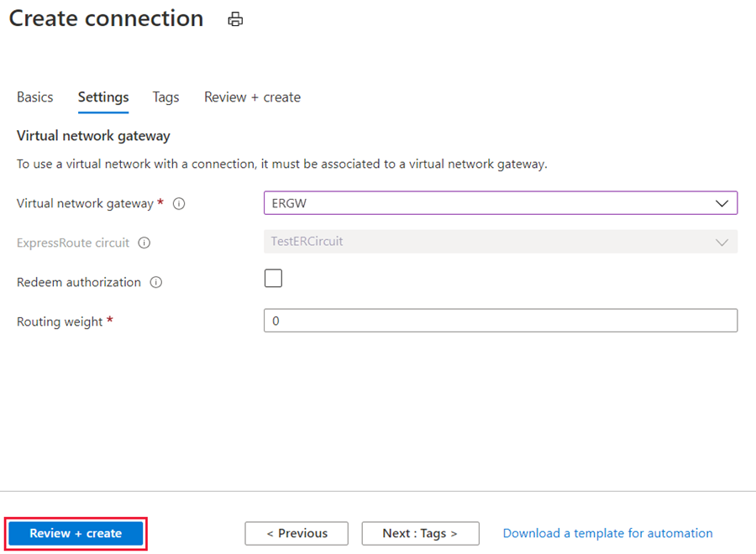The image size is (756, 554).
Task: Open Download a template for automation
Action: coord(607,533)
